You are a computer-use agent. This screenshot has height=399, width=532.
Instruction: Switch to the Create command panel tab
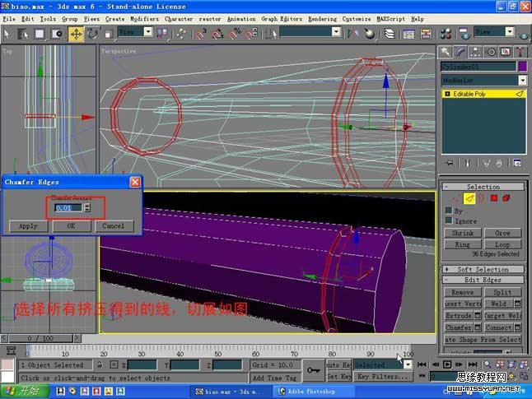445,52
